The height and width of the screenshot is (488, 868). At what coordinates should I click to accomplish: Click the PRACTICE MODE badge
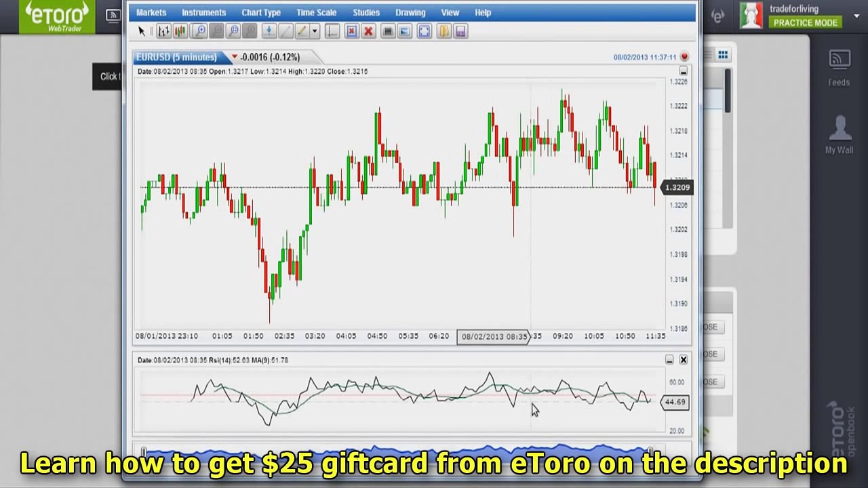click(806, 23)
